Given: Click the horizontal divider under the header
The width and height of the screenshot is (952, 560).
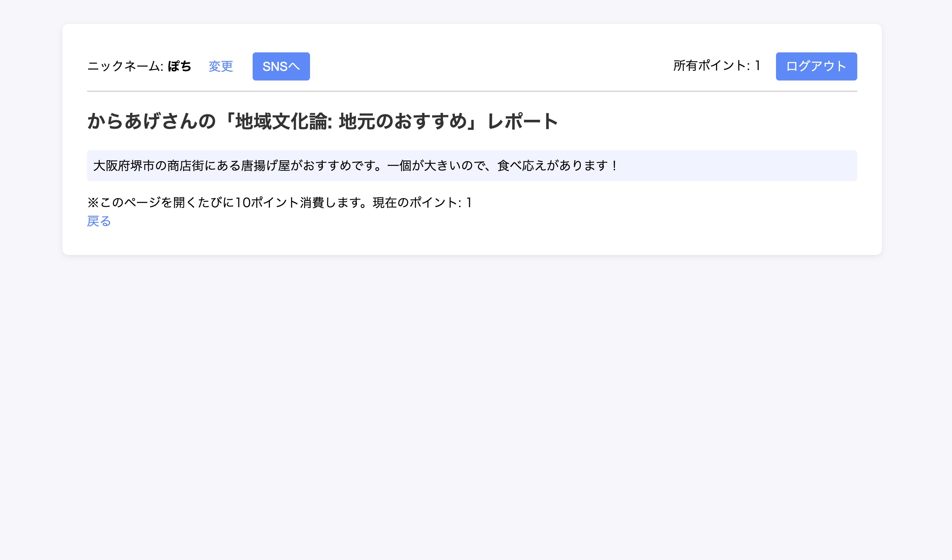Looking at the screenshot, I should point(472,91).
